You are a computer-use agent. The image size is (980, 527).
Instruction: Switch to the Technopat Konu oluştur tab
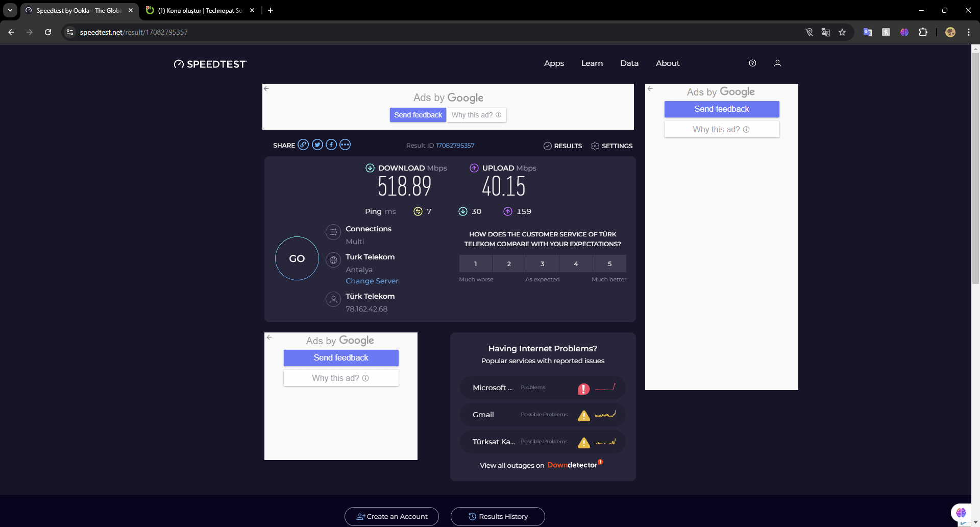pyautogui.click(x=200, y=10)
